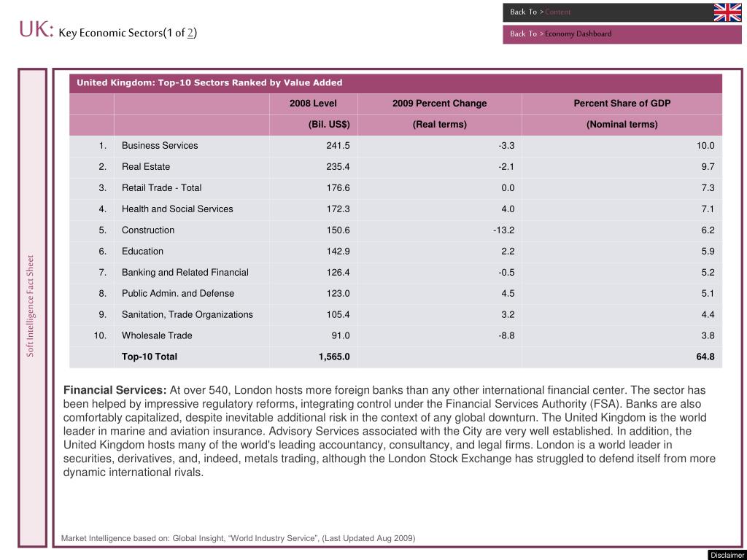The width and height of the screenshot is (747, 560).
Task: Open the page 2 link in title
Action: point(190,33)
